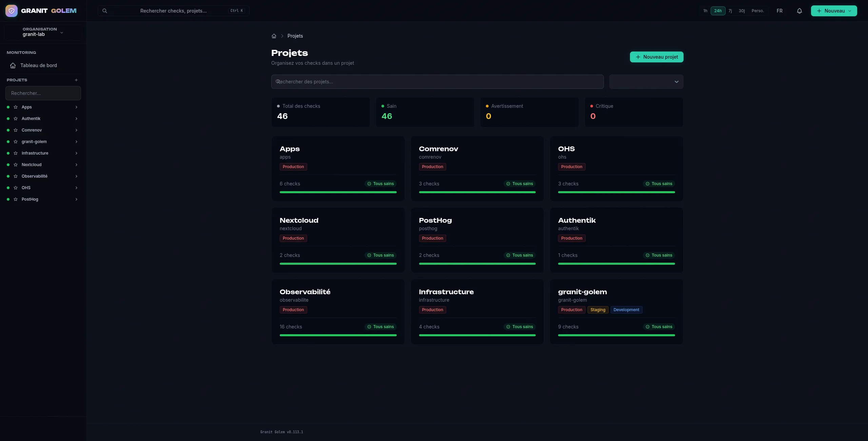The height and width of the screenshot is (441, 868).
Task: Select the 30j time range
Action: pyautogui.click(x=742, y=11)
